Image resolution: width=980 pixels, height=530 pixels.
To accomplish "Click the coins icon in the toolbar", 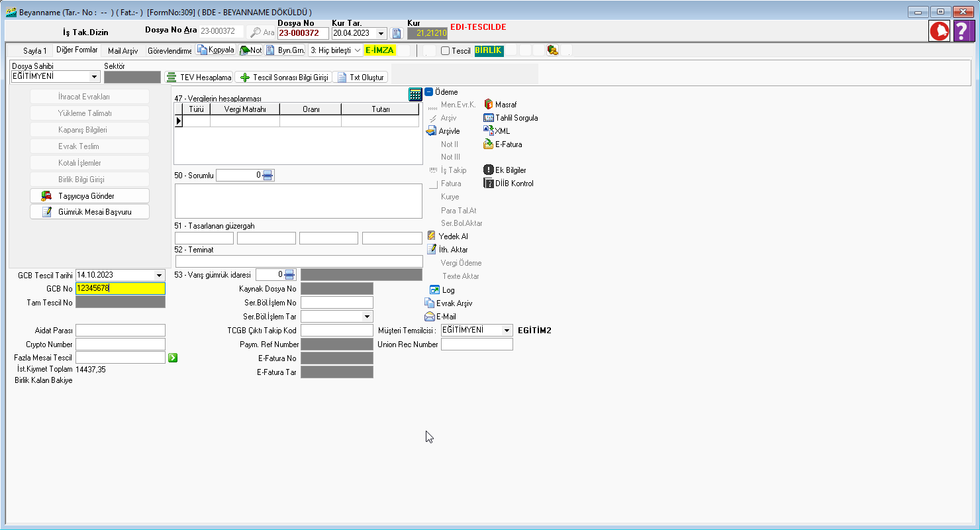I will tap(552, 50).
